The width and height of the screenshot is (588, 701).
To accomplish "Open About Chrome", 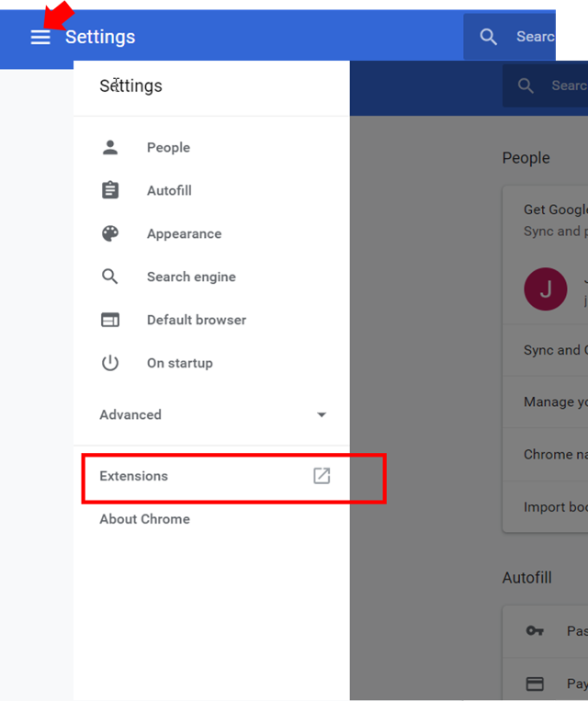I will pos(144,519).
